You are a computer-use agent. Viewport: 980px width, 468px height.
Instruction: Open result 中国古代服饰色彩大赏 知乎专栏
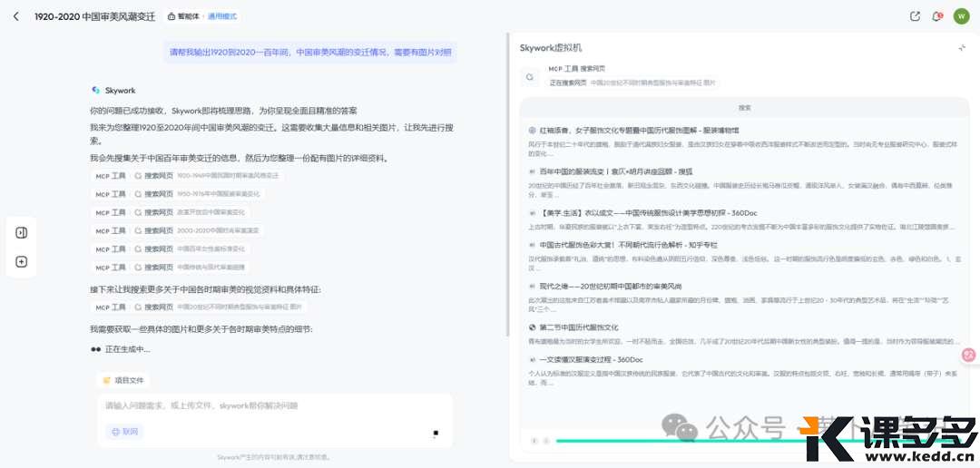(628, 245)
